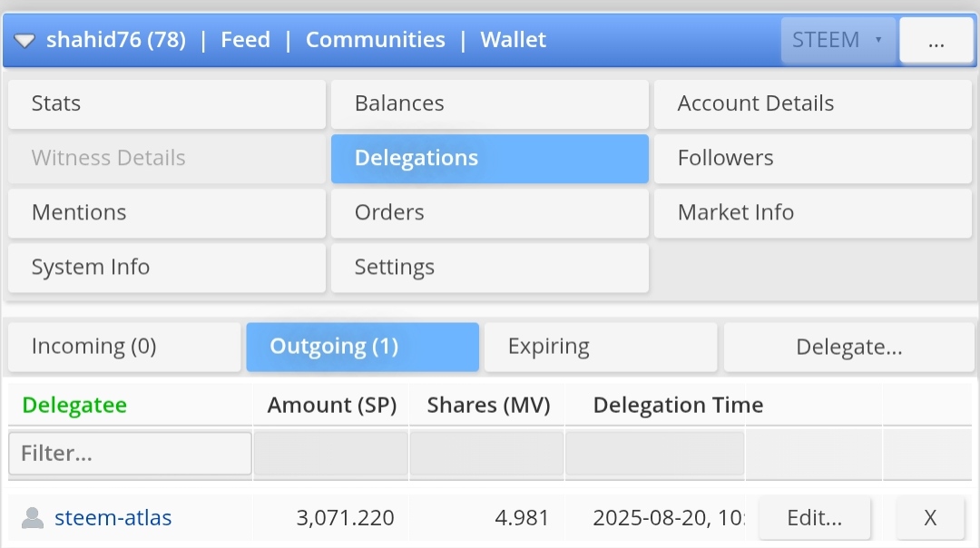Go to the Feed link

(246, 40)
